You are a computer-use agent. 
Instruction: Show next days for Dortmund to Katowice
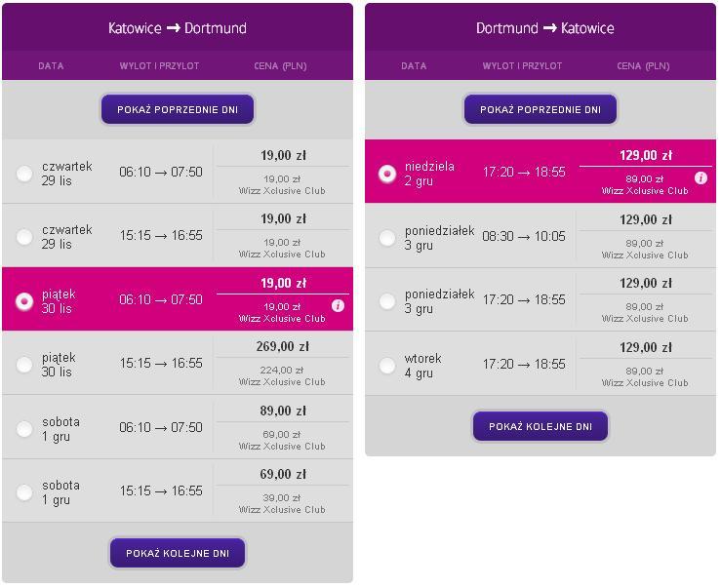coord(541,426)
